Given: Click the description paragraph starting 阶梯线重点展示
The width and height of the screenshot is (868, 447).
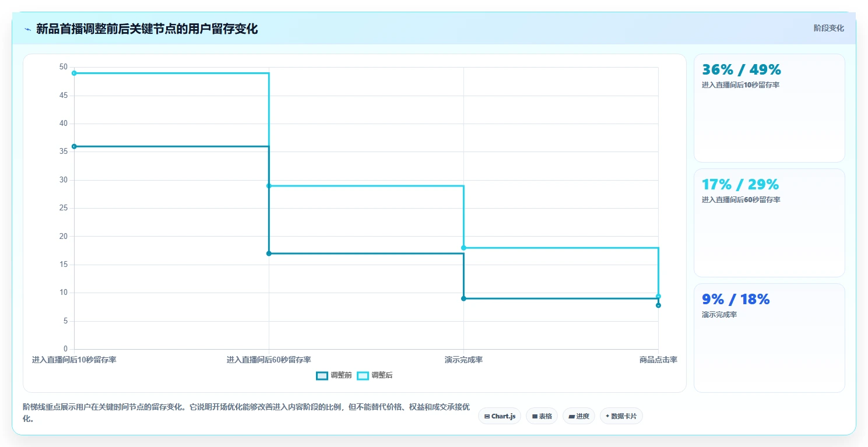Looking at the screenshot, I should point(247,413).
